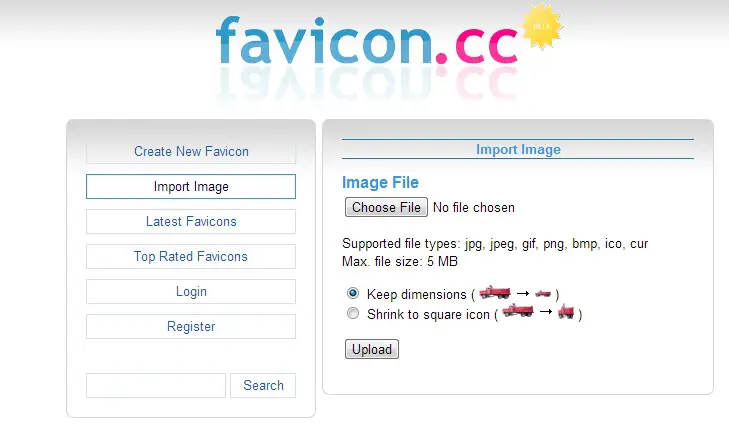Open the Login page
Viewport: 729px width, 427px height.
[x=191, y=291]
